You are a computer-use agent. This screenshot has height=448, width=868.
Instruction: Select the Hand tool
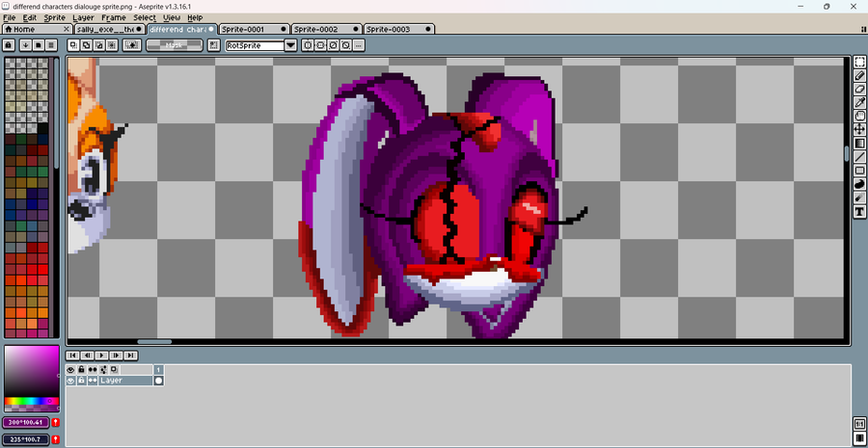pos(859,117)
